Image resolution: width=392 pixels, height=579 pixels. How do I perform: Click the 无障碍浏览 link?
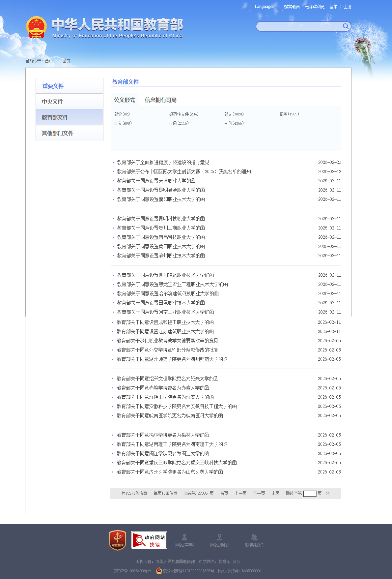coord(315,7)
